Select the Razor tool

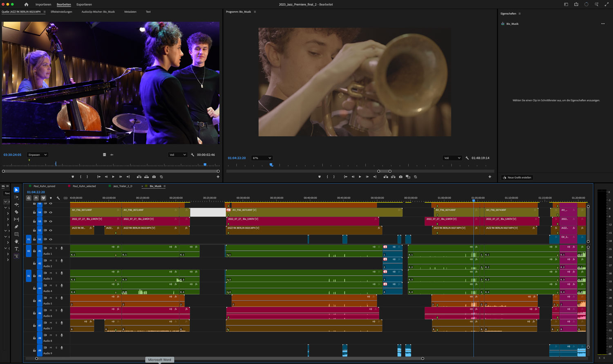point(16,212)
